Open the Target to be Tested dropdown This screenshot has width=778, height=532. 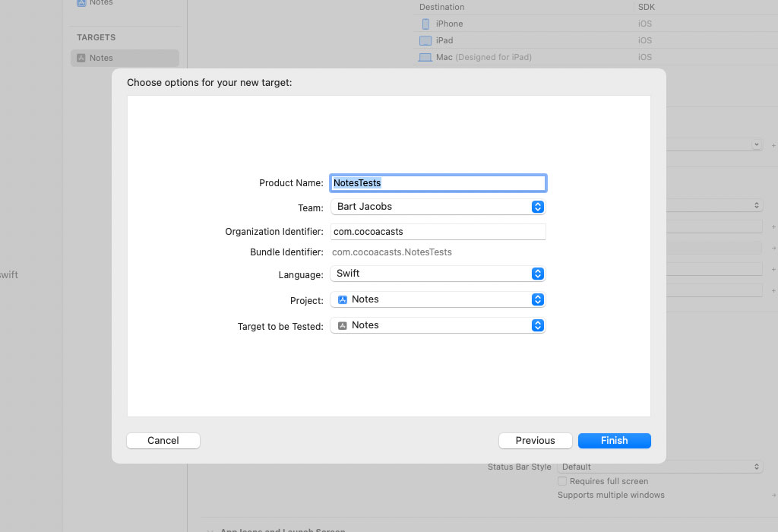pyautogui.click(x=438, y=325)
